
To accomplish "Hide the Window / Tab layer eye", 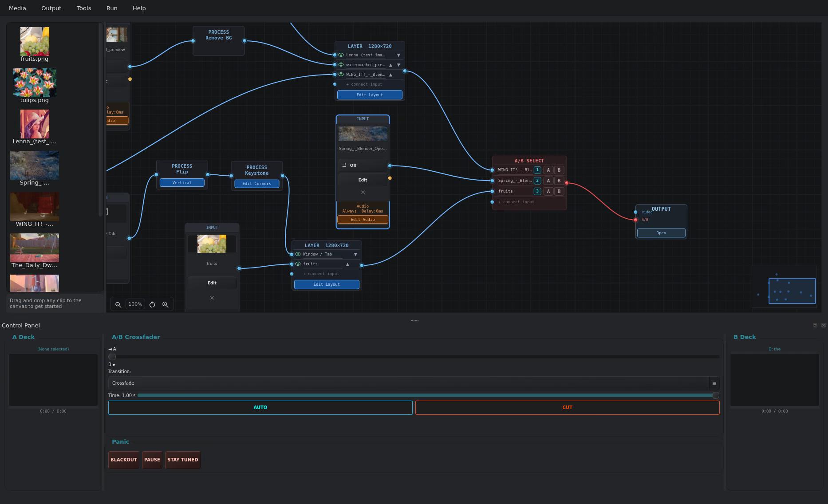I will coord(298,254).
